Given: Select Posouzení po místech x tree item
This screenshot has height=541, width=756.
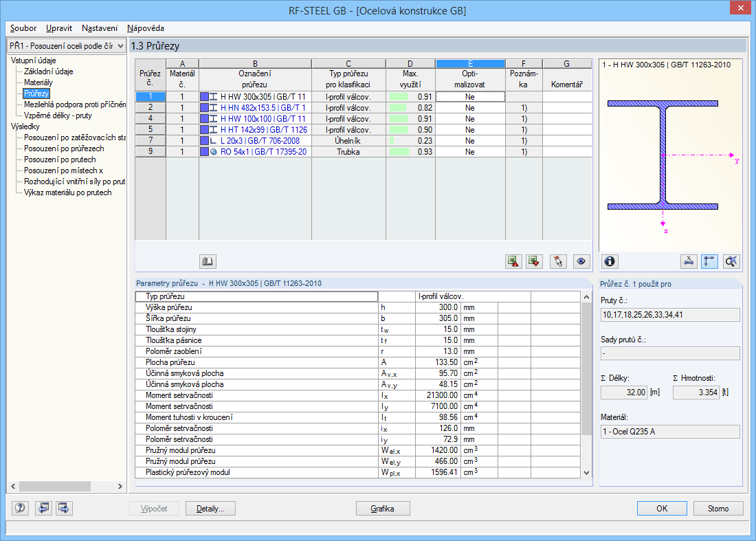Looking at the screenshot, I should (x=64, y=170).
